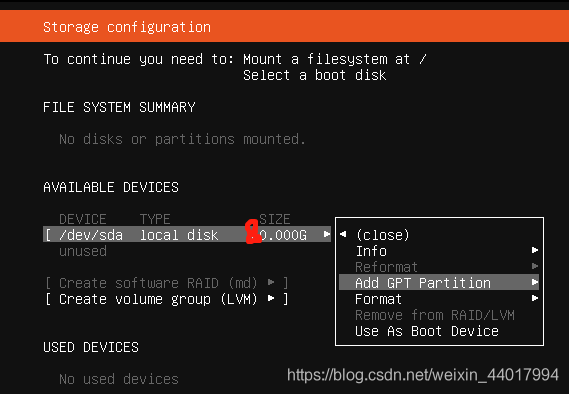Click the 'No disks or partitions mounted.' text
The image size is (569, 394).
(x=183, y=139)
